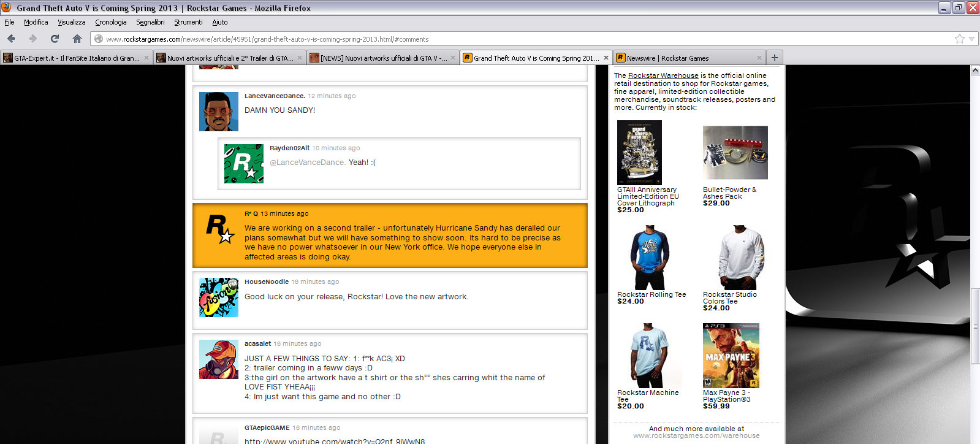
Task: Click acasalet's gas mask avatar
Action: [x=219, y=359]
